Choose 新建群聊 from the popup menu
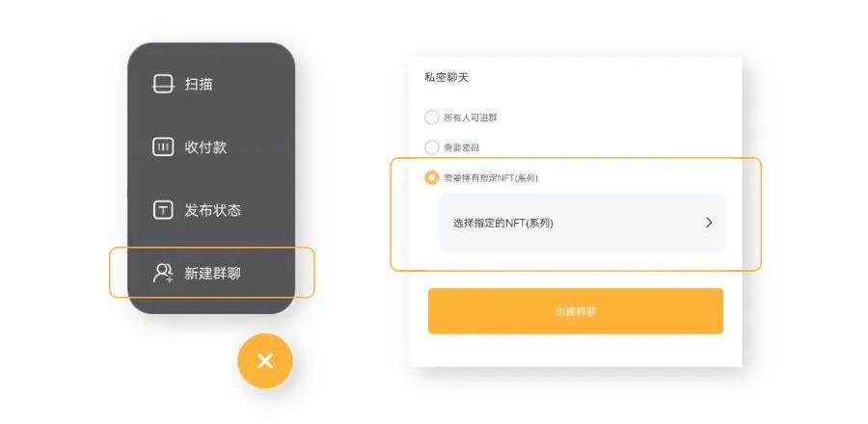The height and width of the screenshot is (424, 868). click(x=211, y=273)
